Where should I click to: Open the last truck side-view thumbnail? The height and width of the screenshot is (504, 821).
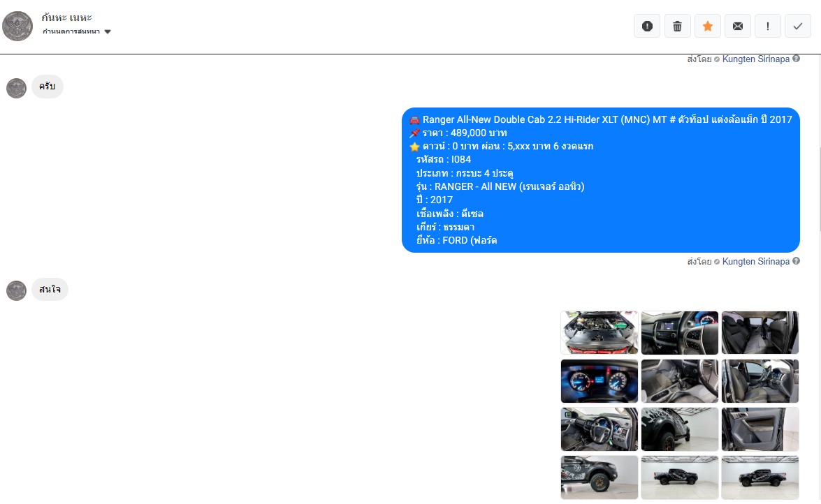(760, 477)
